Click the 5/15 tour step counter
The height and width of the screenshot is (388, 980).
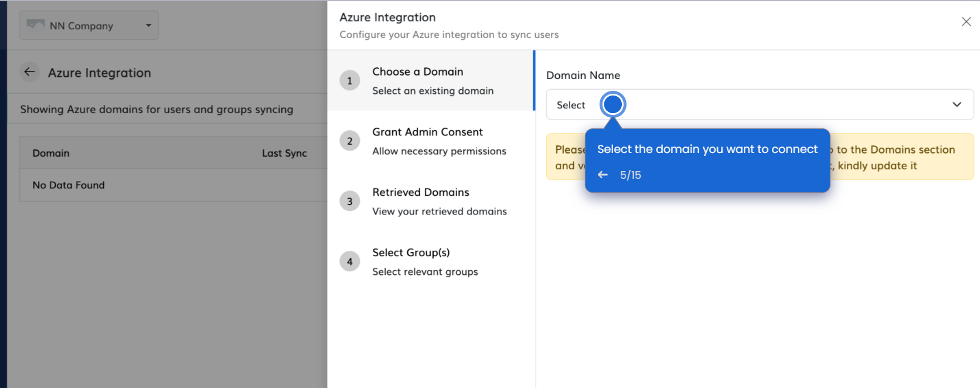(630, 175)
